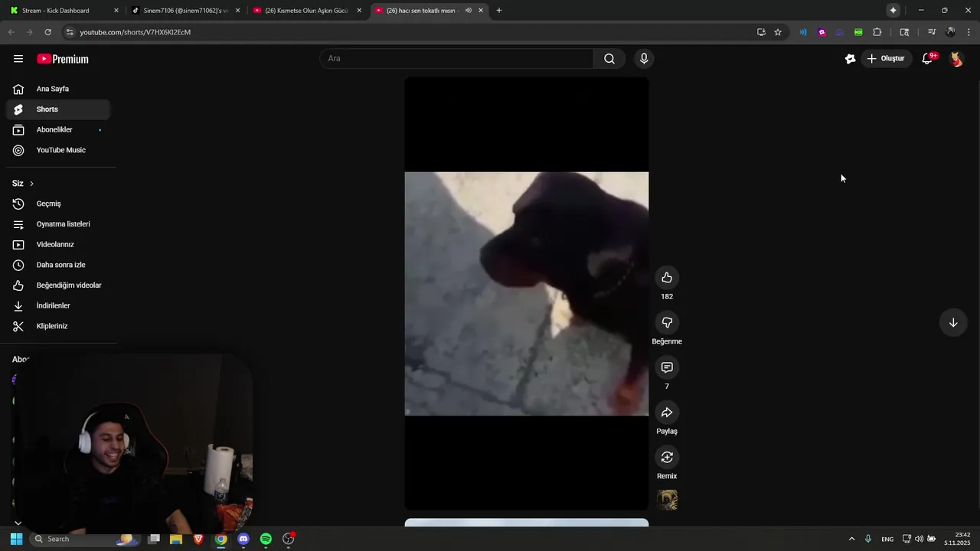
Task: Open Oynatma listeleri playlists
Action: [58, 224]
